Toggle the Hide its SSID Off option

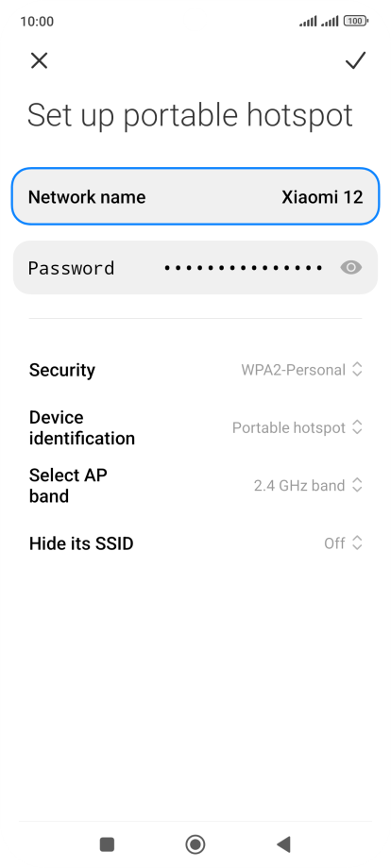point(344,543)
